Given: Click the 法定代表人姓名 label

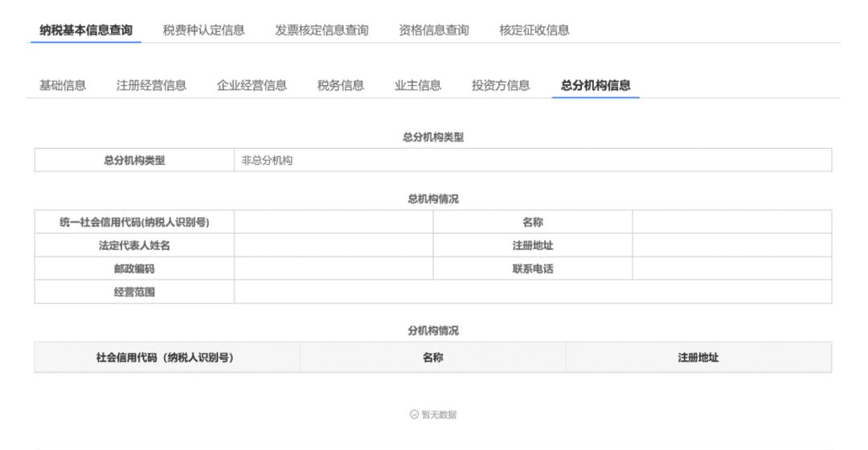Looking at the screenshot, I should pyautogui.click(x=134, y=245).
